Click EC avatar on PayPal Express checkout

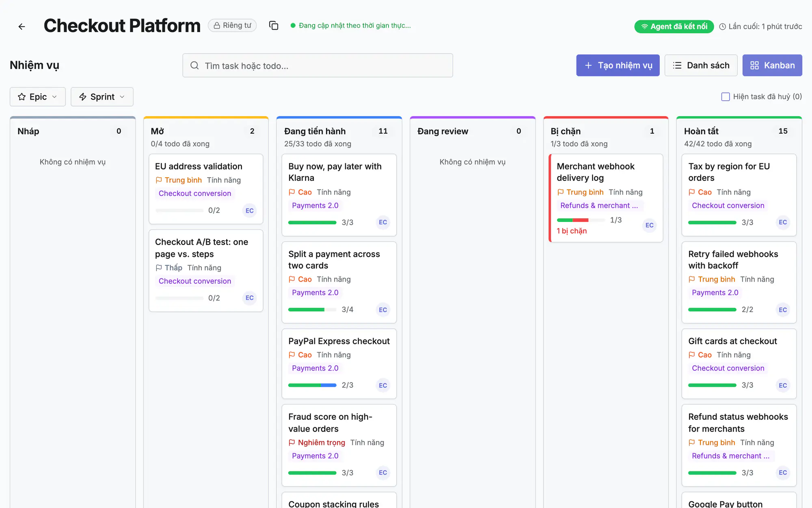coord(383,385)
